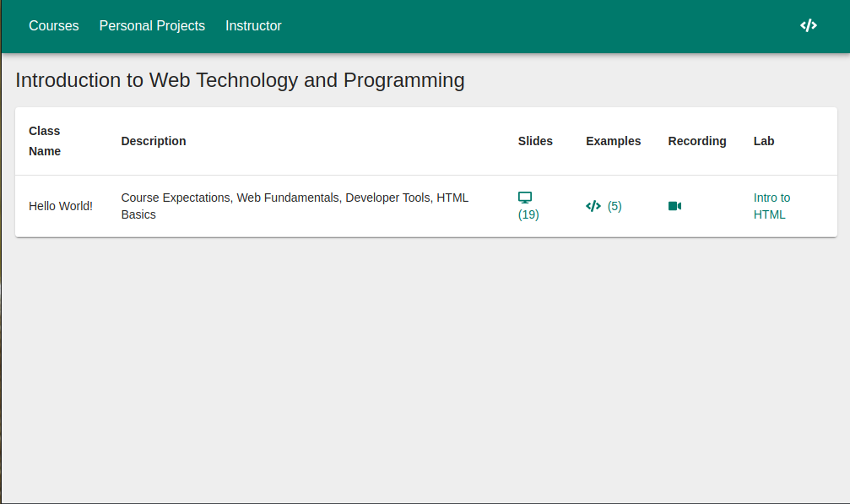Select the Instructor nav item
Image resolution: width=850 pixels, height=504 pixels.
253,26
